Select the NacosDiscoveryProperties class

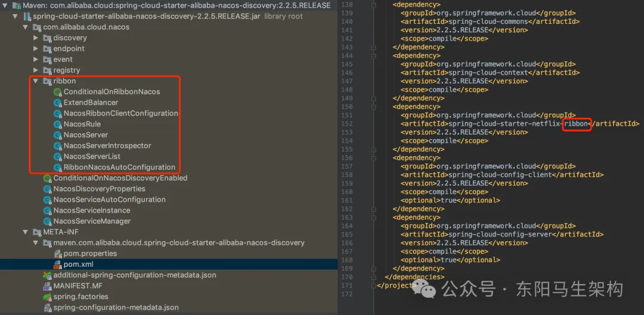pyautogui.click(x=100, y=189)
